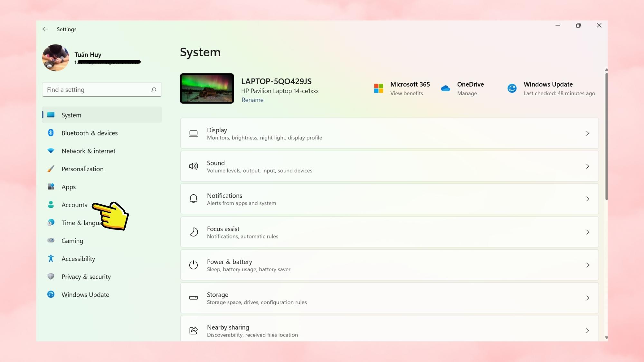Open Storage settings title

(218, 295)
